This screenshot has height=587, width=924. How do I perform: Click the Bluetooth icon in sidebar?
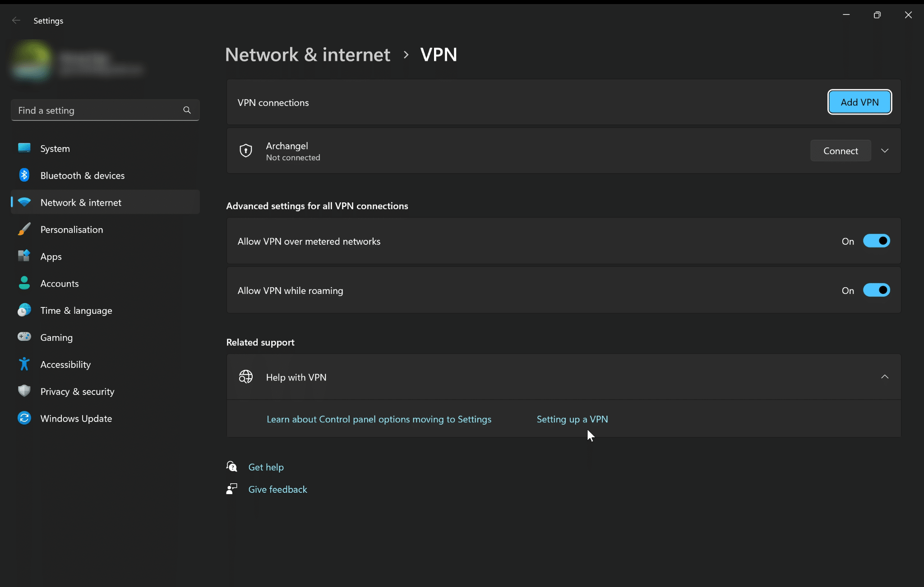24,175
